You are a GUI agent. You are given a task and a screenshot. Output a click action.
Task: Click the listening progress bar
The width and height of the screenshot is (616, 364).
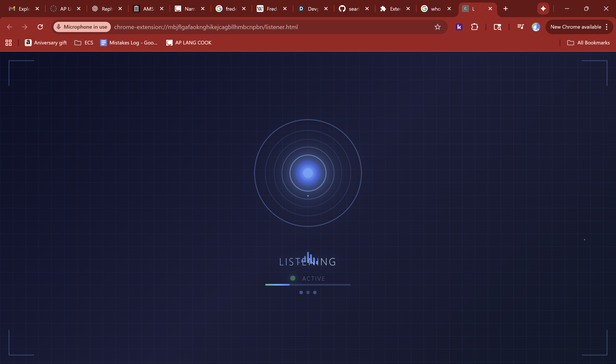click(308, 285)
